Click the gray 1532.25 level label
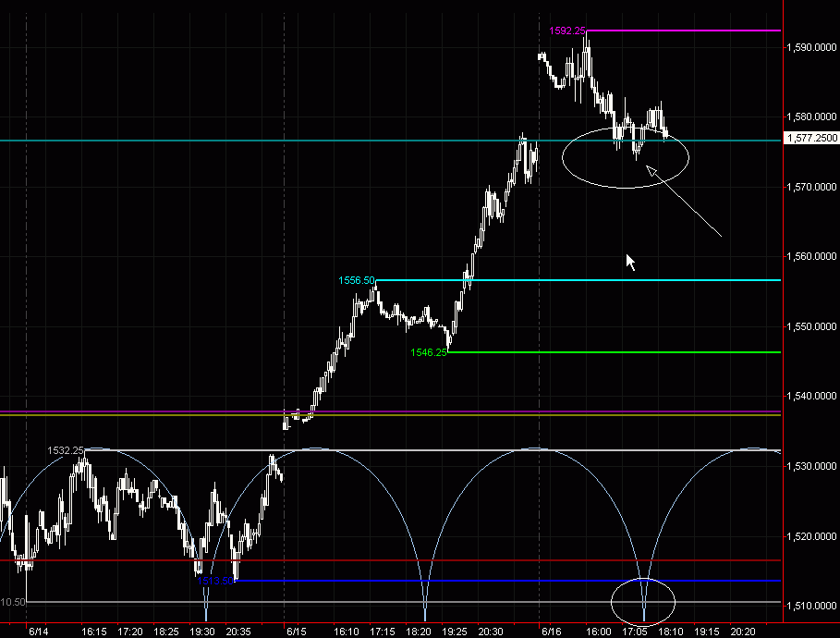This screenshot has height=638, width=840. [x=66, y=450]
